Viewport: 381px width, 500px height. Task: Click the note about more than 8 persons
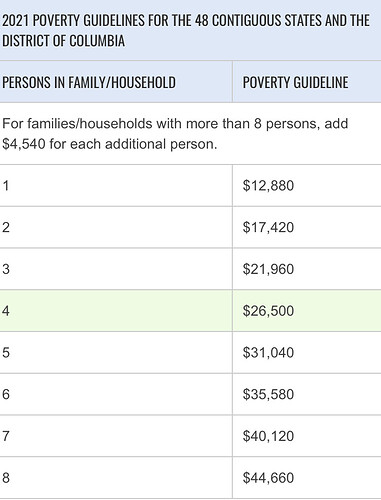pos(190,134)
